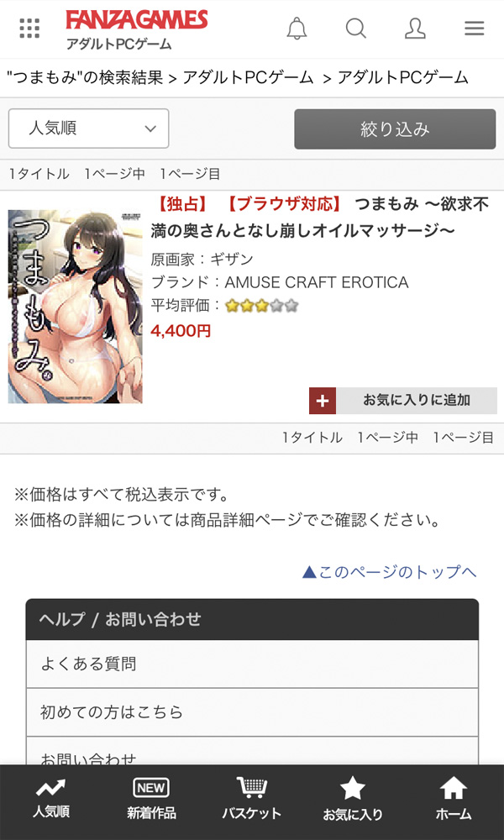
Task: Click このページのトップへ link
Action: pos(389,572)
